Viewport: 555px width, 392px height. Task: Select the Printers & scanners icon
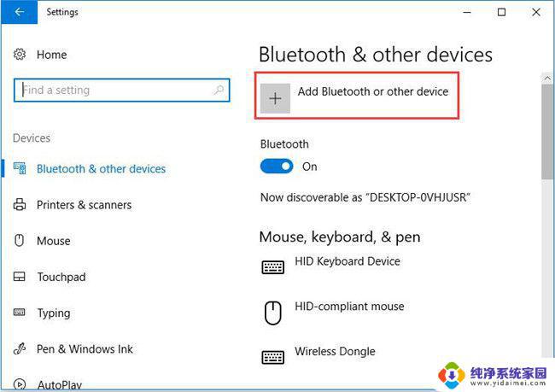(x=20, y=205)
